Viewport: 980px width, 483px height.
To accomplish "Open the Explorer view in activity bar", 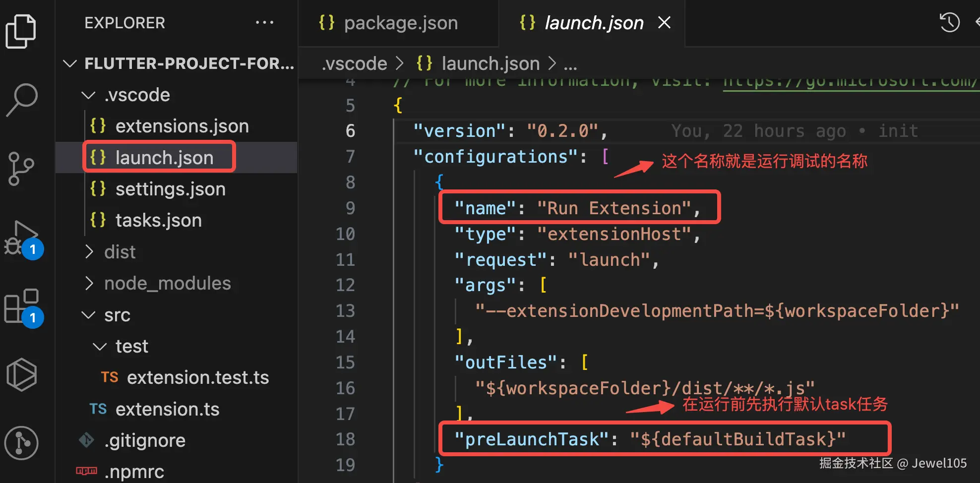I will [x=21, y=31].
